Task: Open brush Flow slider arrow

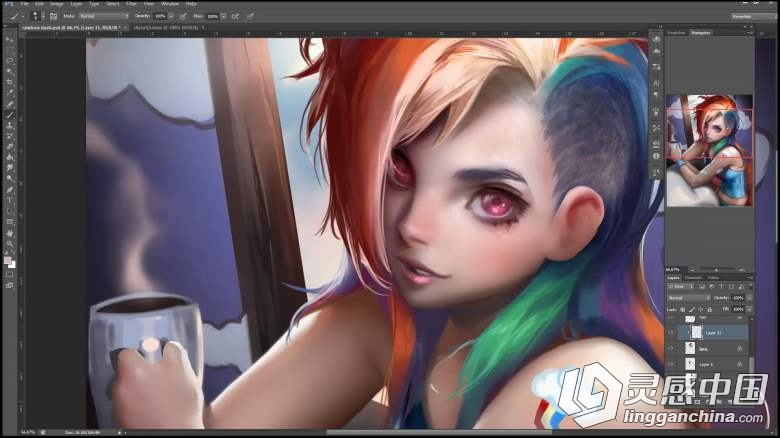Action: pyautogui.click(x=224, y=16)
